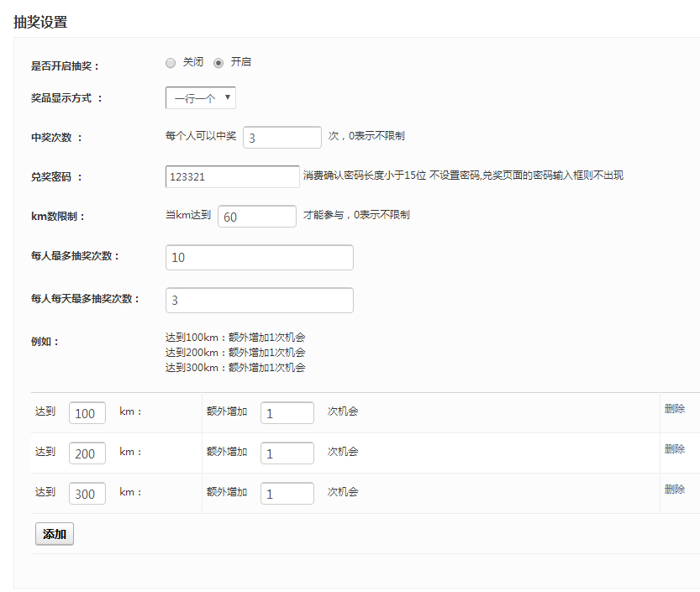Click extra chances field in 300km row
The height and width of the screenshot is (592, 700).
pos(287,494)
